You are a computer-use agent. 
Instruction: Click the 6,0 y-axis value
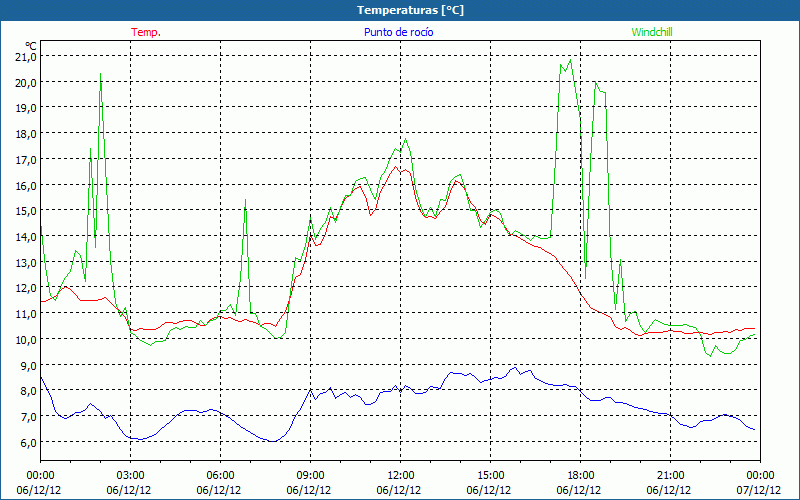tap(28, 442)
